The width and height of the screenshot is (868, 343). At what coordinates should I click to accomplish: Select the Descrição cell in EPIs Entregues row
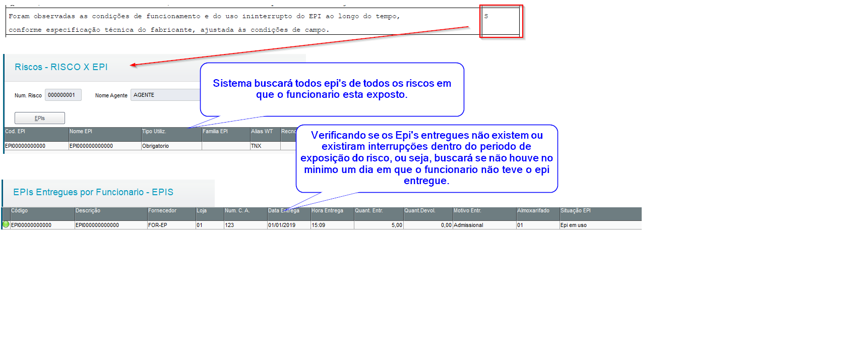(111, 225)
